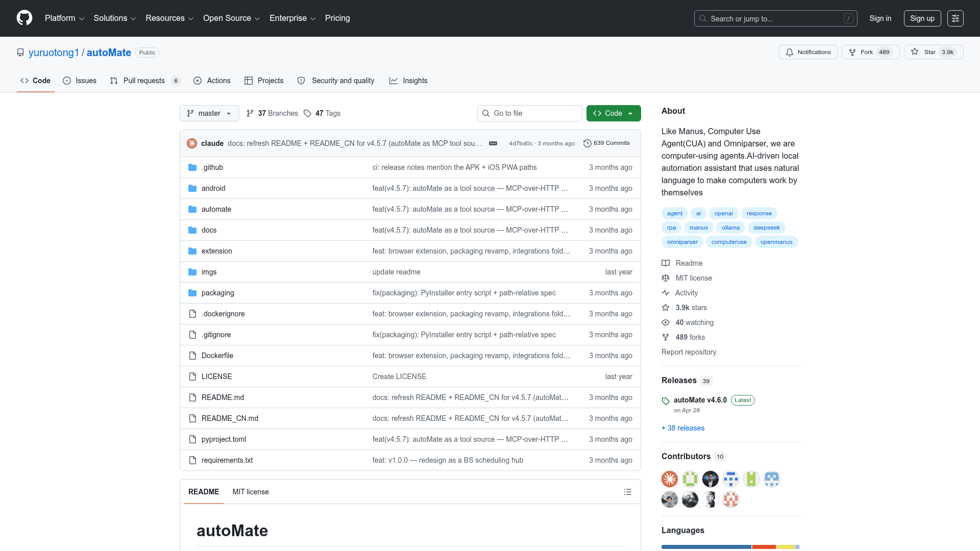Open the Issues tab
Image resolution: width=980 pixels, height=551 pixels.
coord(80,81)
